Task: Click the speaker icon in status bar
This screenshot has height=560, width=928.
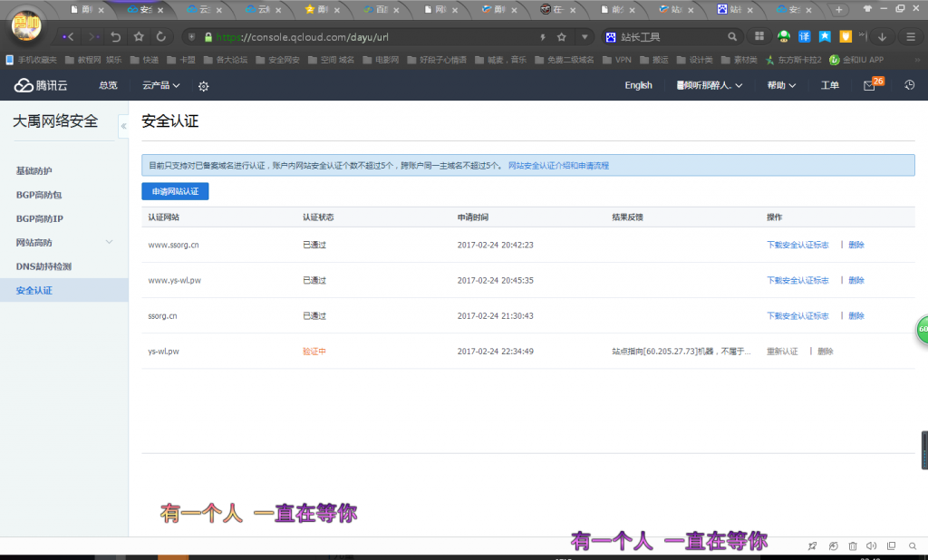Action: 871,546
